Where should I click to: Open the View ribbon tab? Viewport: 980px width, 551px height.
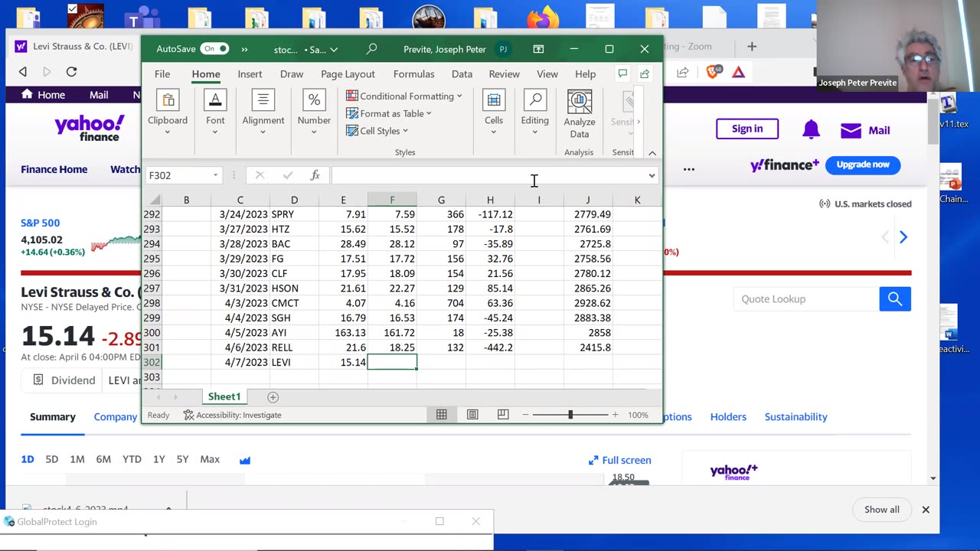click(547, 74)
